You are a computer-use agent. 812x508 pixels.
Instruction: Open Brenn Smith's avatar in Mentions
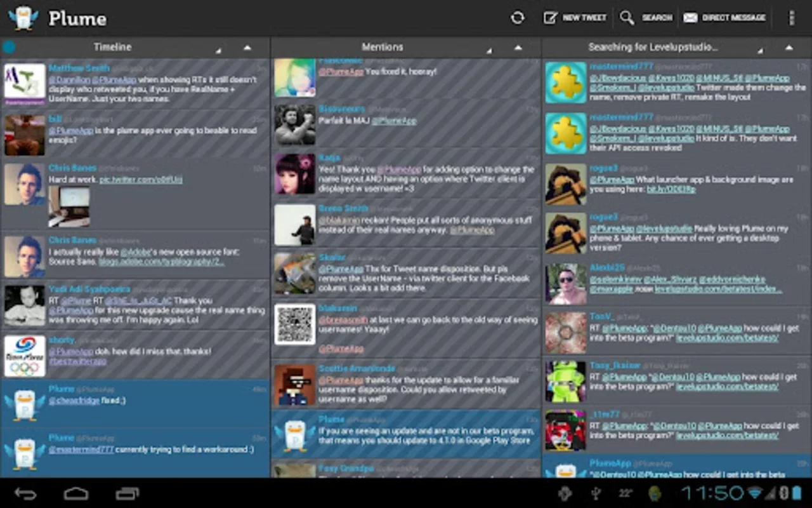click(x=295, y=225)
